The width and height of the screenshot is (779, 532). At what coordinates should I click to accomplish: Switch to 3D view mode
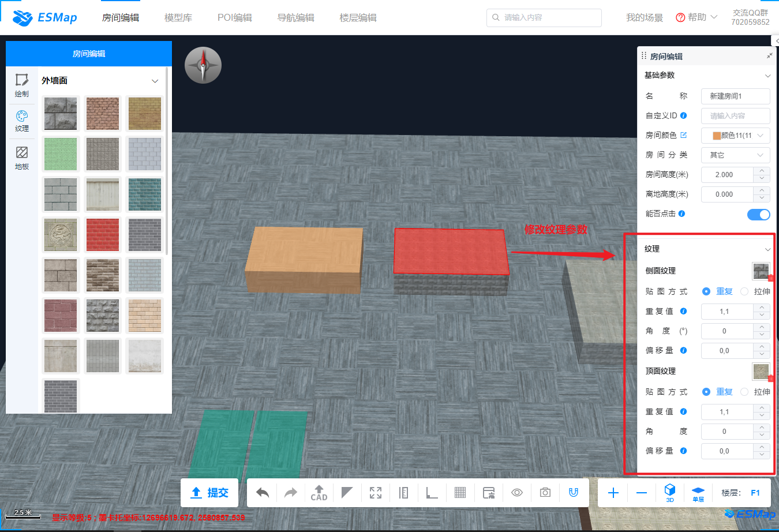pyautogui.click(x=669, y=493)
